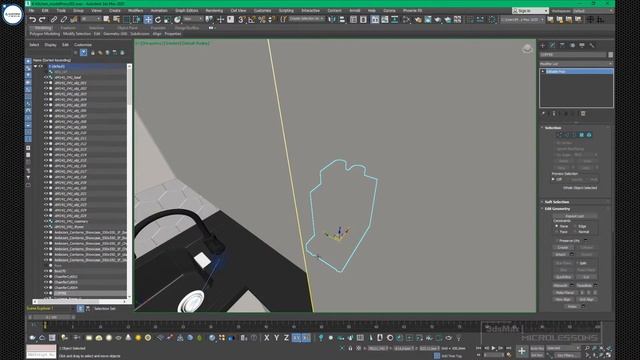
Task: Switch to the Modify command panel
Action: [552, 45]
